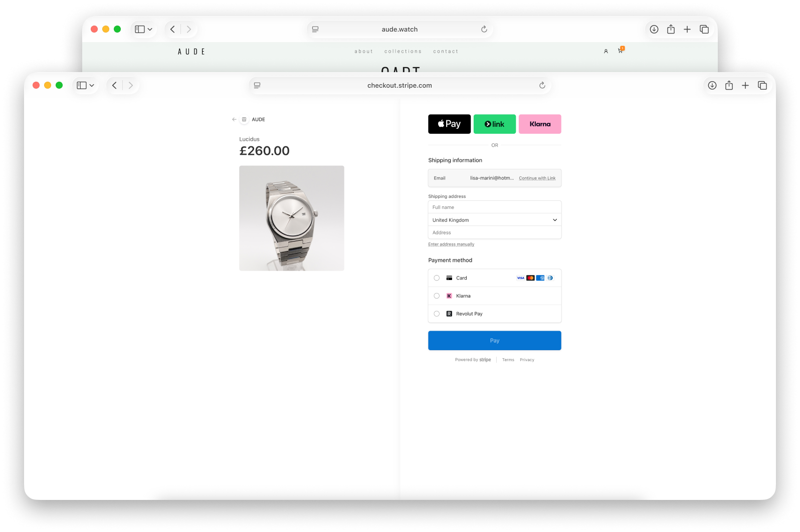Image resolution: width=800 pixels, height=532 pixels.
Task: Open new tab in aude.watch window
Action: coord(687,30)
